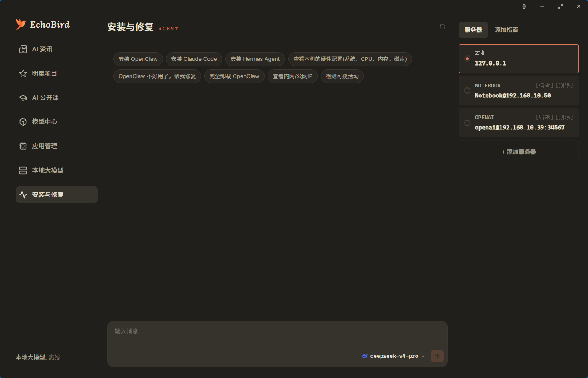Click 编辑 link for NOTEBOOK server
Image resolution: width=588 pixels, height=378 pixels.
pyautogui.click(x=545, y=85)
